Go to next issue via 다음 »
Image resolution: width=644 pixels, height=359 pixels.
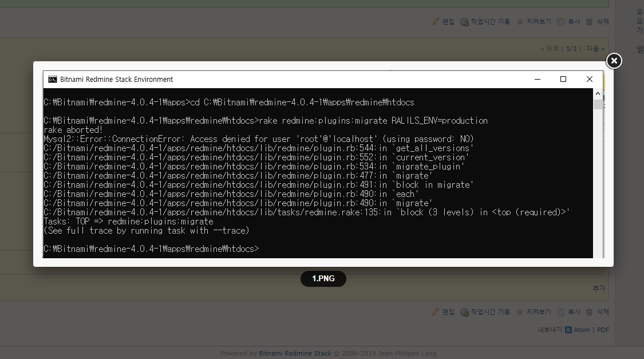coord(595,49)
